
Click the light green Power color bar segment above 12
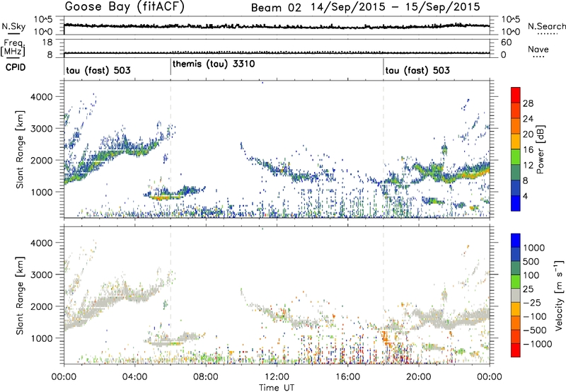pyautogui.click(x=516, y=156)
